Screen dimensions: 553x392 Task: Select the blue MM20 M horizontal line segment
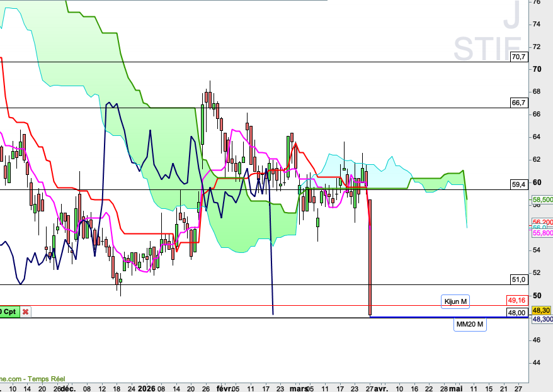click(x=449, y=317)
